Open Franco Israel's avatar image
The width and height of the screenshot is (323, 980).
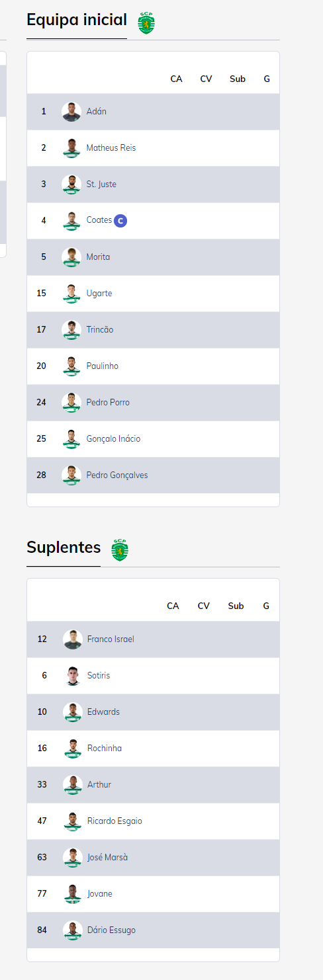pyautogui.click(x=73, y=639)
